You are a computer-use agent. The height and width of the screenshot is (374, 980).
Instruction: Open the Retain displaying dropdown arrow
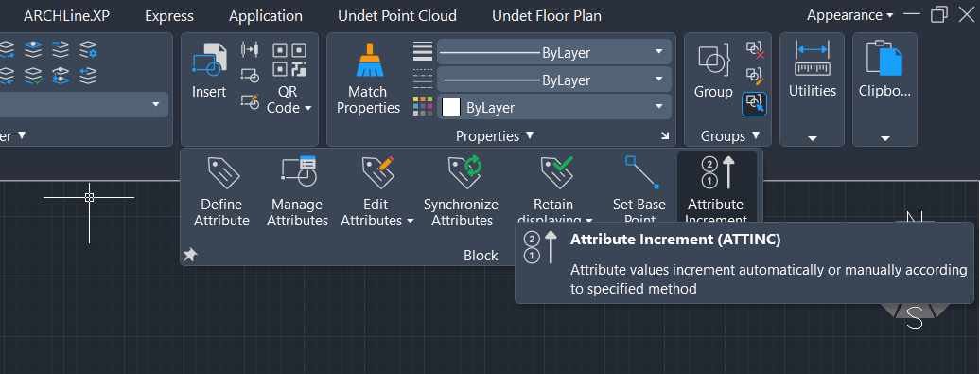tap(588, 221)
